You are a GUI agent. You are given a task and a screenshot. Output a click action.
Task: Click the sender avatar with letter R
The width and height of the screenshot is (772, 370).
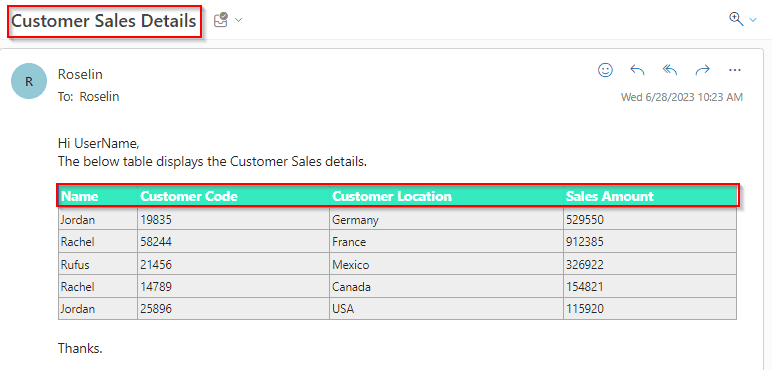[29, 81]
